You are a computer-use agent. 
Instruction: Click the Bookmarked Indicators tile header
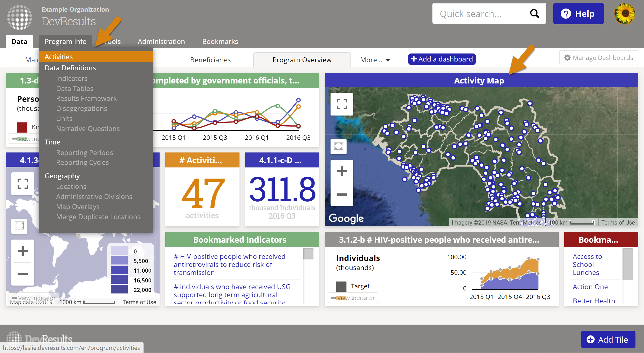pos(242,240)
